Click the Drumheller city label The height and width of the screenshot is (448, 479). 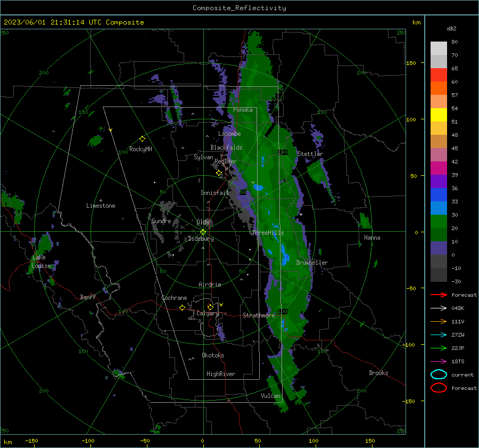[x=312, y=263]
